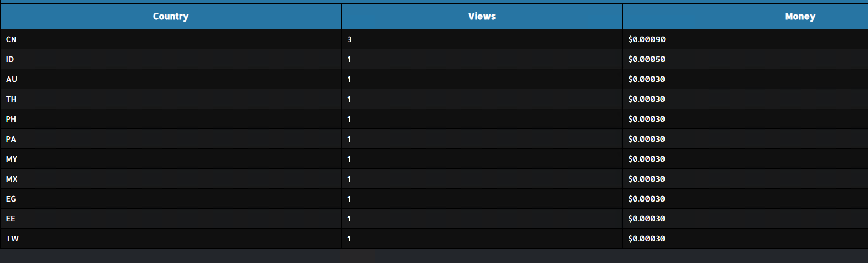Screen dimensions: 868x263
Task: Select the MX country row
Action: (x=11, y=179)
